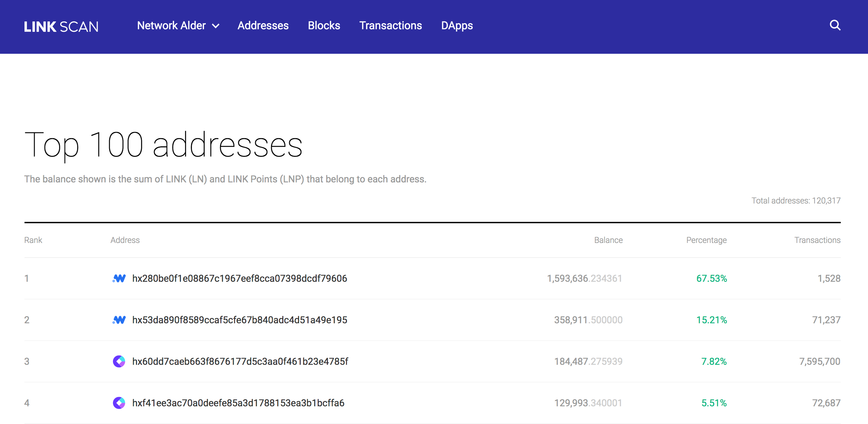The width and height of the screenshot is (868, 424).
Task: Open address hx280be0f1e08867c1967eef8cca07398dcdf79606
Action: [239, 278]
